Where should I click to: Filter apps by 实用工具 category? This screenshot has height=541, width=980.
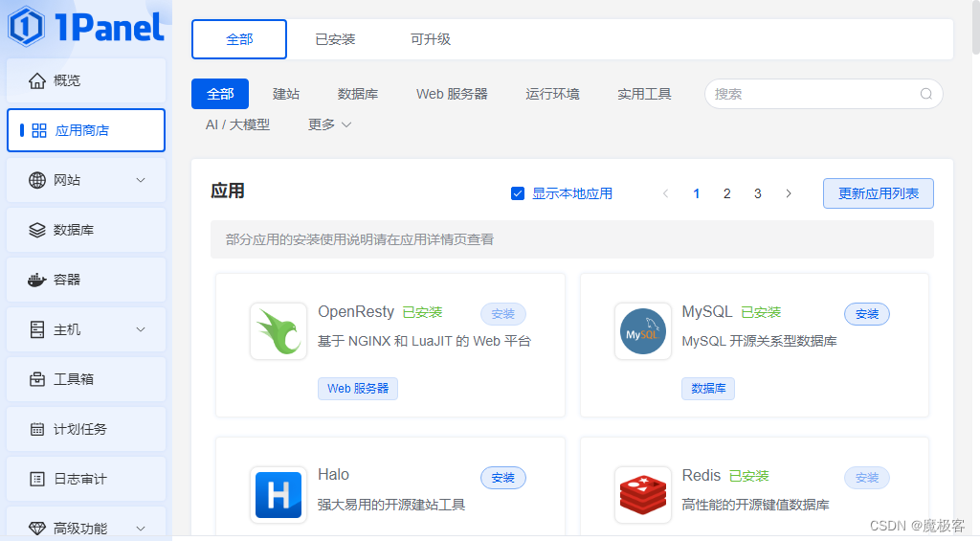644,94
